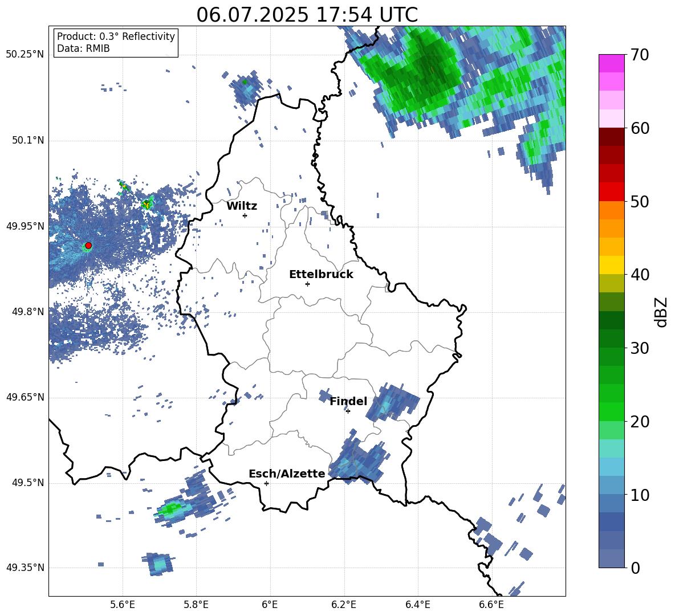The width and height of the screenshot is (675, 616).
Task: Click the colorbar tick value 40
Action: (640, 275)
